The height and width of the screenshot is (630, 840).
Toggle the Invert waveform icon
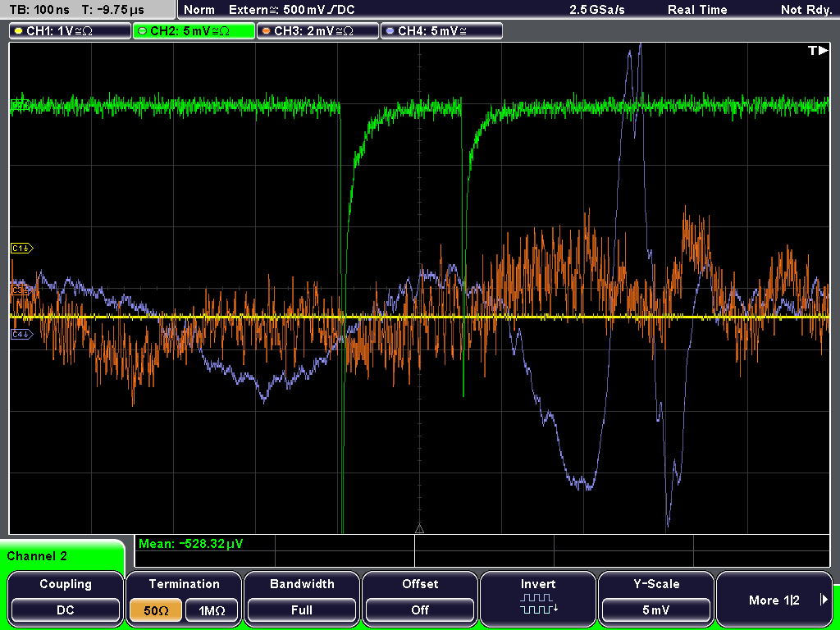(538, 604)
